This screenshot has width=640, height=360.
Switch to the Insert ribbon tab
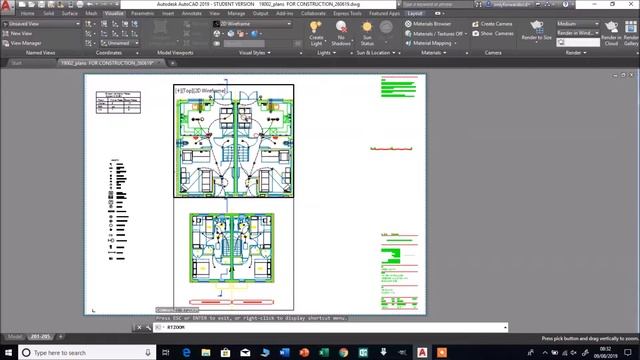click(168, 13)
